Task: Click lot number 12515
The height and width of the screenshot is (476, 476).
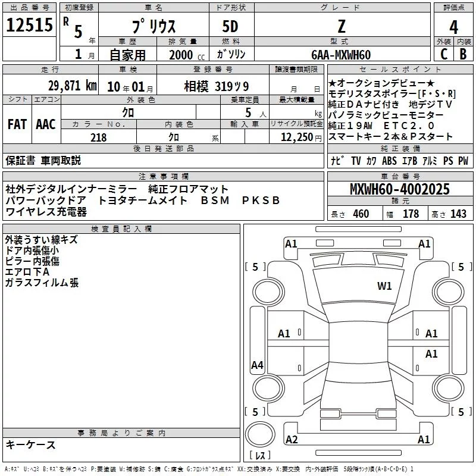Action: [x=29, y=24]
